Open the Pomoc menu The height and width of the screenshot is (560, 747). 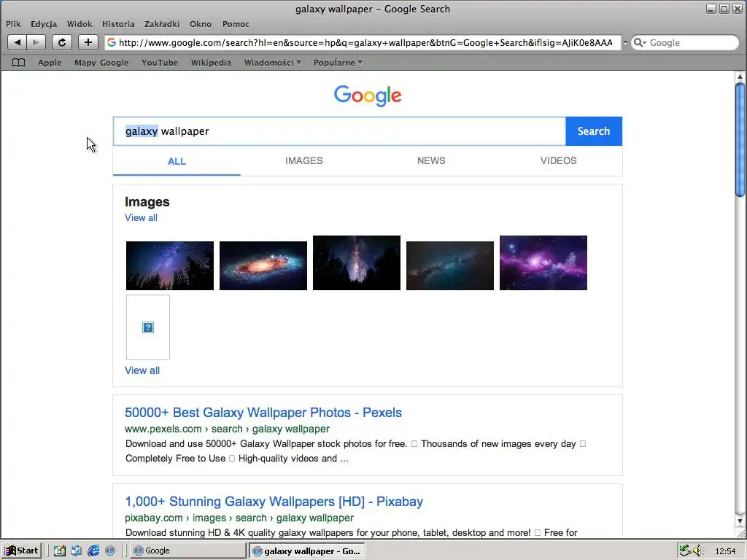point(236,24)
